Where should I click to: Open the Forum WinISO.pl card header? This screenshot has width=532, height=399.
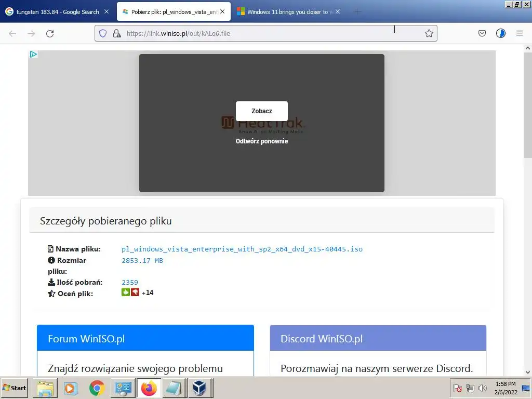pos(145,338)
